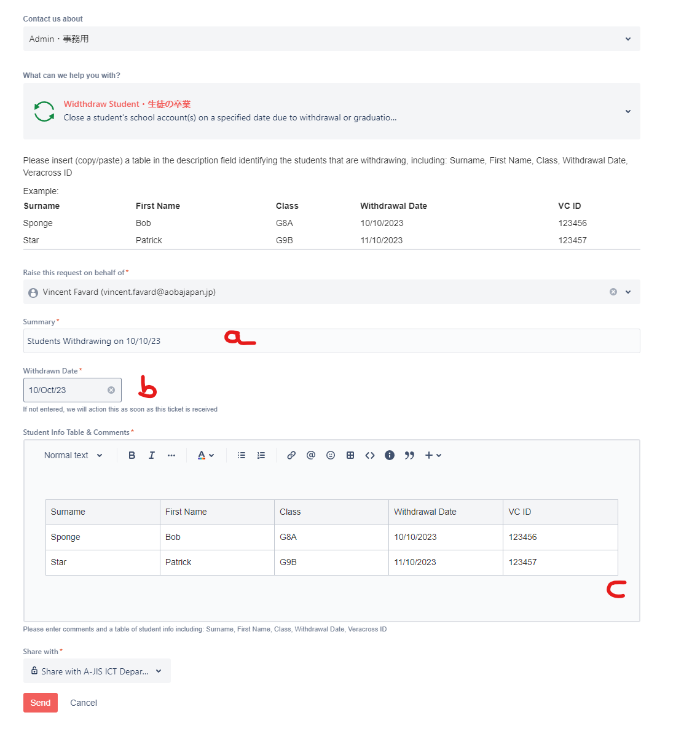Add a hyperlink via link icon

coord(291,455)
